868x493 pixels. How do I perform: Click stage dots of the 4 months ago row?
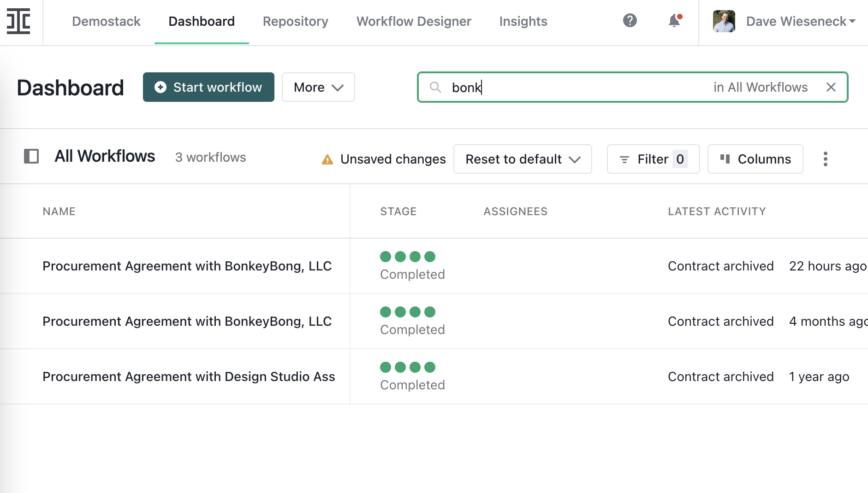tap(408, 312)
